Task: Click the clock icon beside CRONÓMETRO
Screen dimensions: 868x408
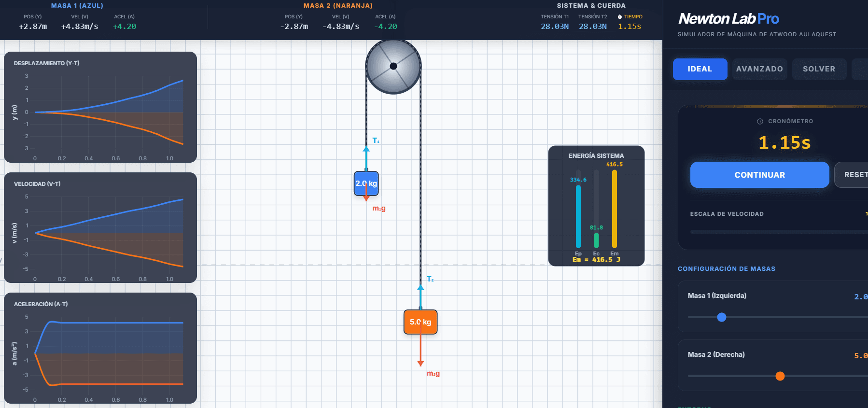Action: pyautogui.click(x=760, y=122)
